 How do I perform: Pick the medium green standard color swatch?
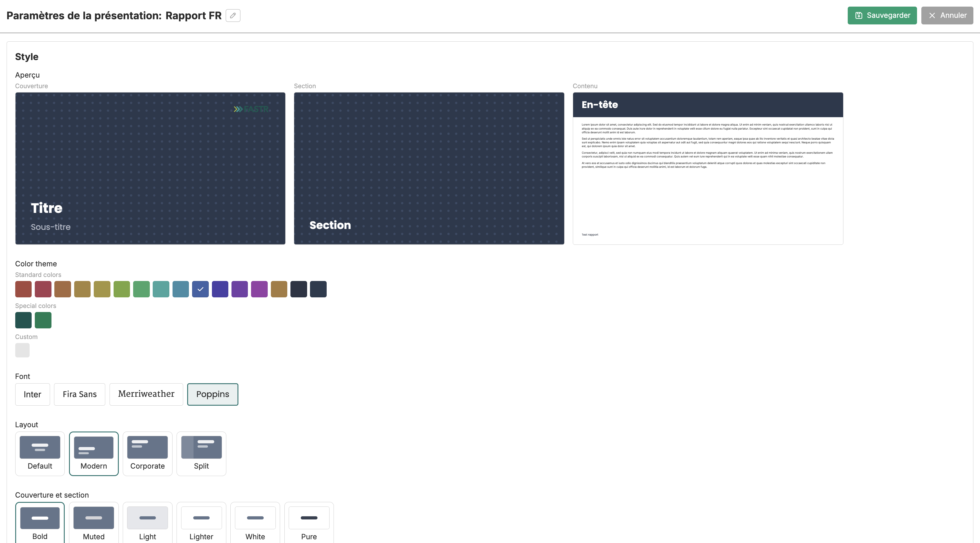(x=141, y=289)
